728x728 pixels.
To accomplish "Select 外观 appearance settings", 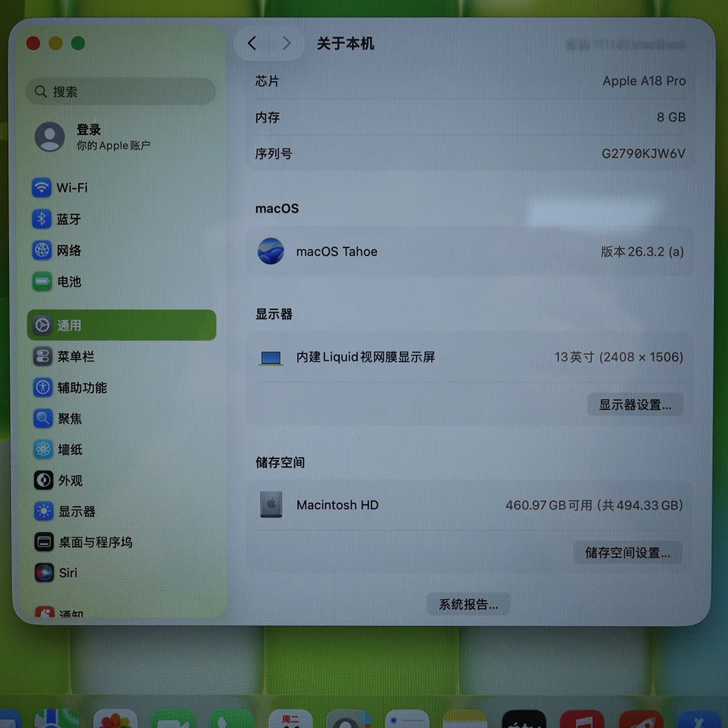I will 121,480.
